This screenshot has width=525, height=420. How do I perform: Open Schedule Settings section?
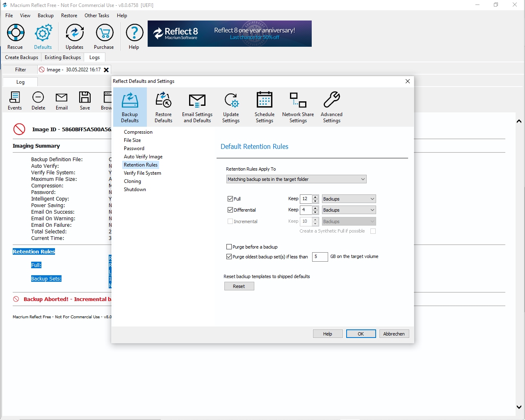[x=265, y=107]
